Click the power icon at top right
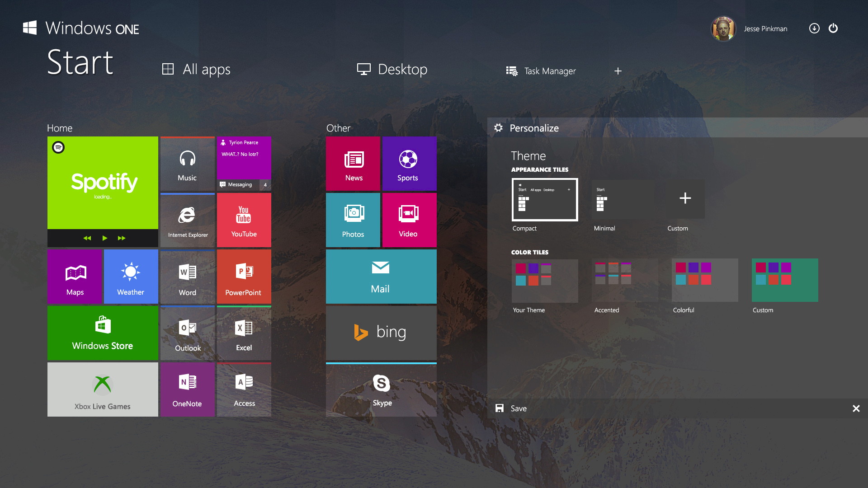Viewport: 868px width, 488px height. (833, 28)
